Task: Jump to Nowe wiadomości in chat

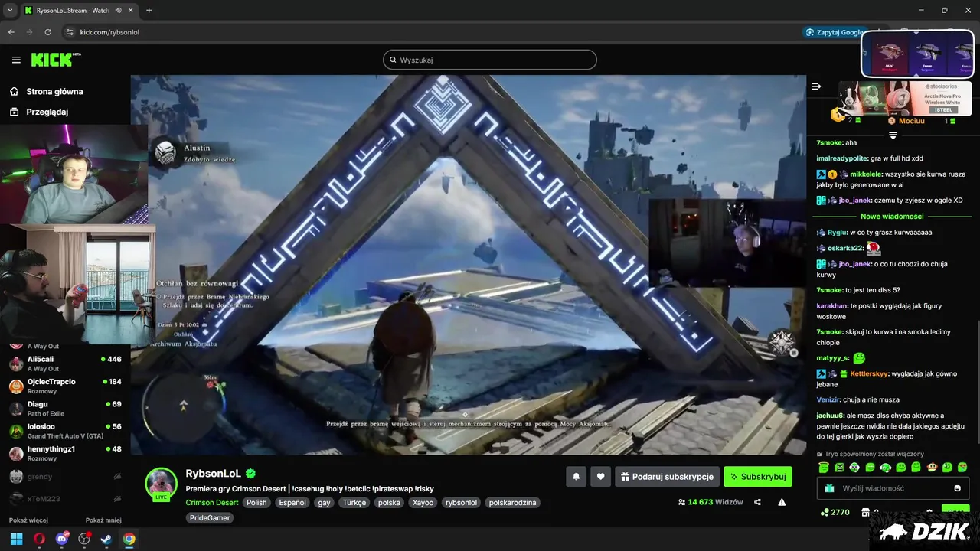Action: pyautogui.click(x=892, y=217)
